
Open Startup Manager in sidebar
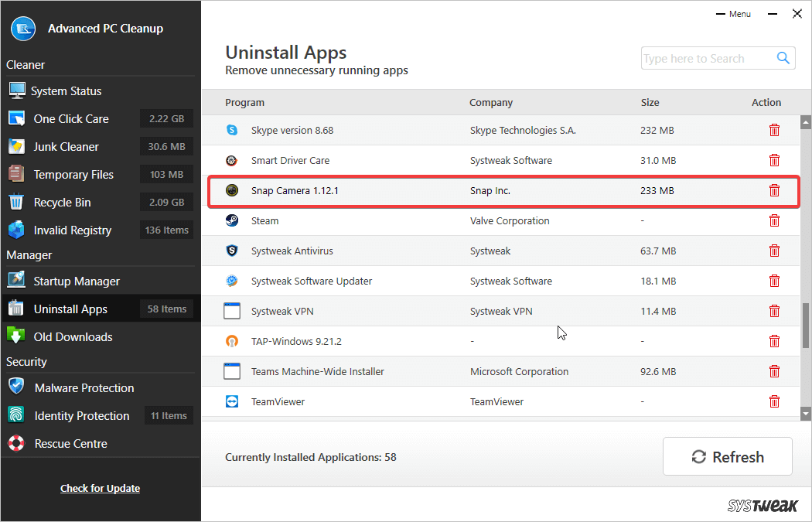[x=76, y=281]
